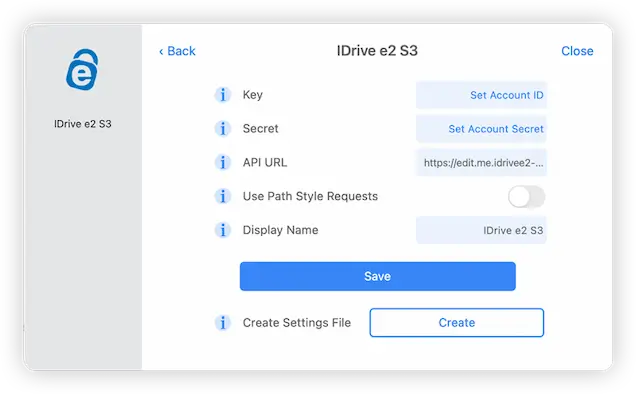636x394 pixels.
Task: Save the IDrive e2 S3 settings
Action: pyautogui.click(x=378, y=276)
